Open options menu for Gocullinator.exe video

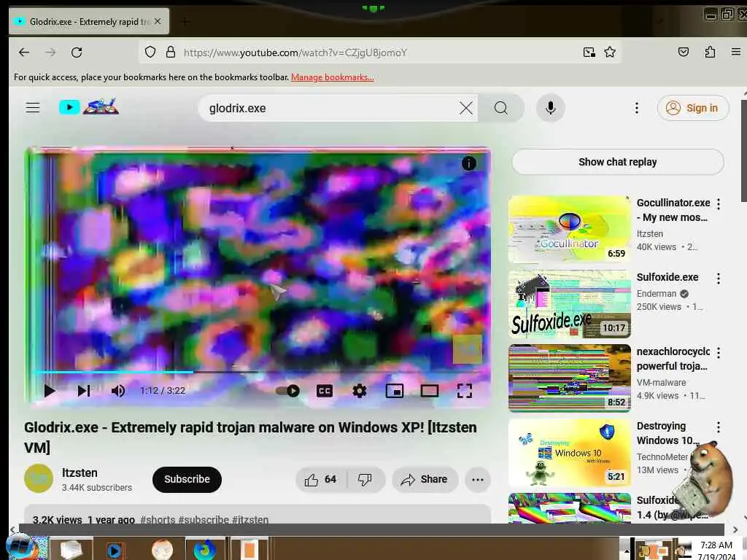coord(719,204)
